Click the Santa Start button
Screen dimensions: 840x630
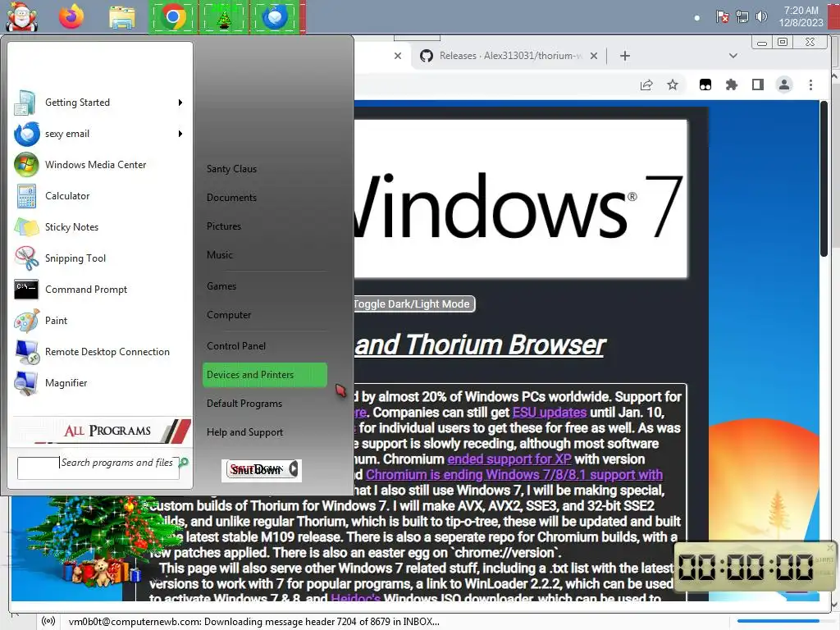coord(21,16)
